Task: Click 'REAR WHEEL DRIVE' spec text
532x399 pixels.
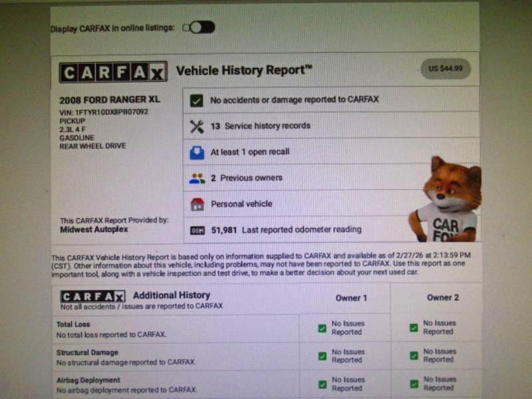Action: click(x=92, y=146)
